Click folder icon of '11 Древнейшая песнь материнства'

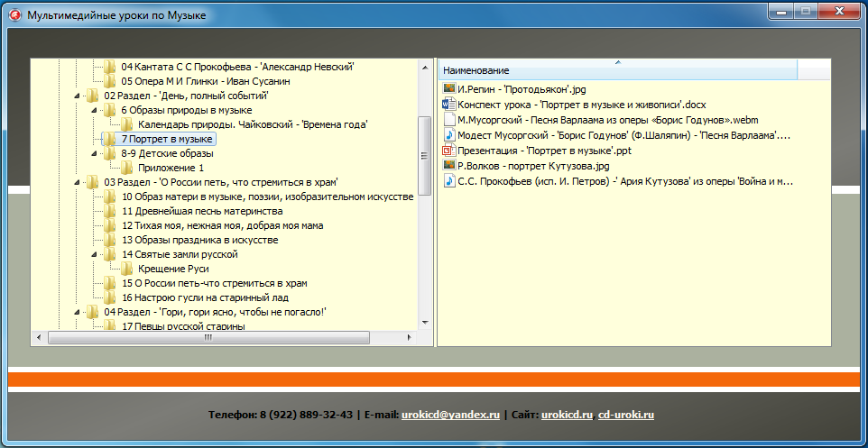pos(109,211)
